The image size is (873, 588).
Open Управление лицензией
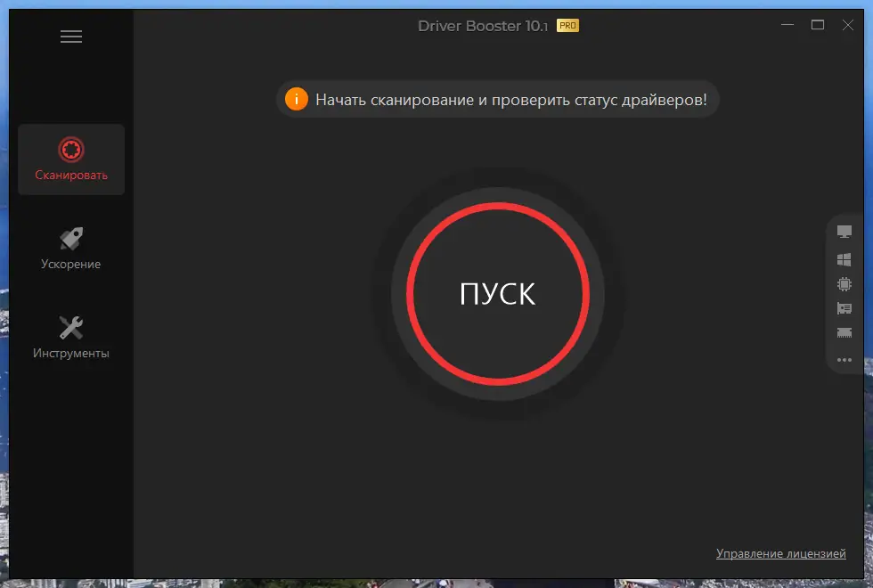click(781, 553)
